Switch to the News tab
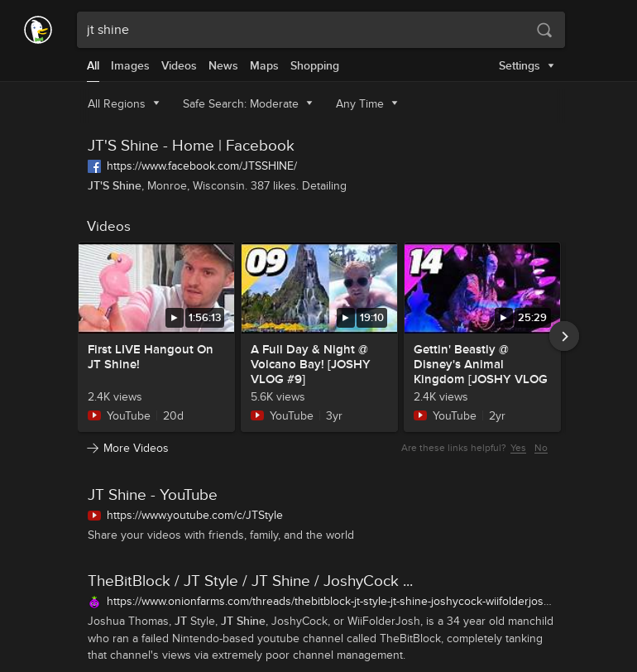The width and height of the screenshot is (637, 672). 223,65
